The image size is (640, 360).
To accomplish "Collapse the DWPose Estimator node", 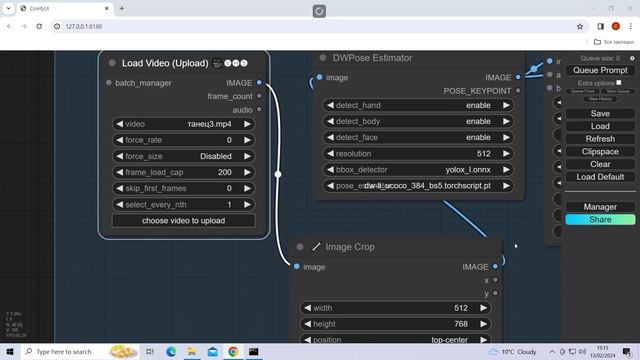I will tap(322, 58).
